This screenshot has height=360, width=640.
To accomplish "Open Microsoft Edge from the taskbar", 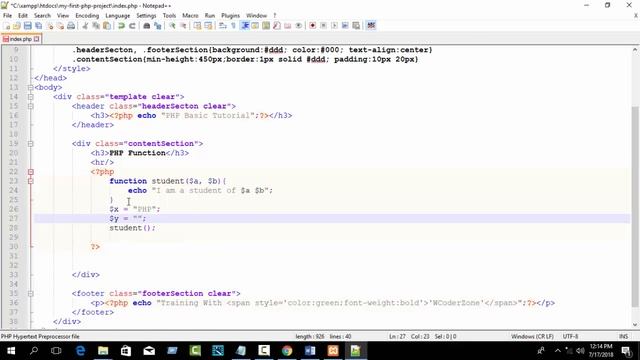I will tap(80, 351).
